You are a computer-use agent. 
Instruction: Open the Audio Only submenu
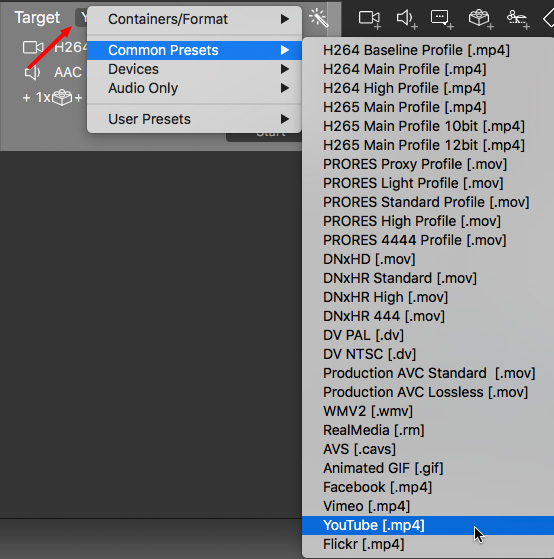click(x=194, y=88)
